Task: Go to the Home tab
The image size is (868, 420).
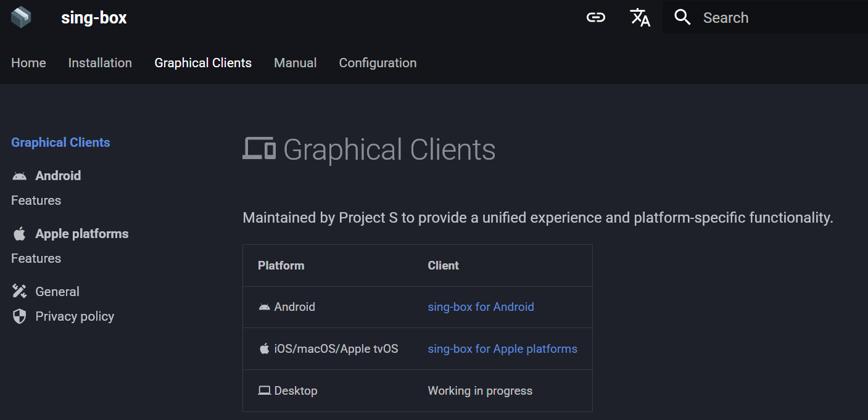Action: pos(28,63)
